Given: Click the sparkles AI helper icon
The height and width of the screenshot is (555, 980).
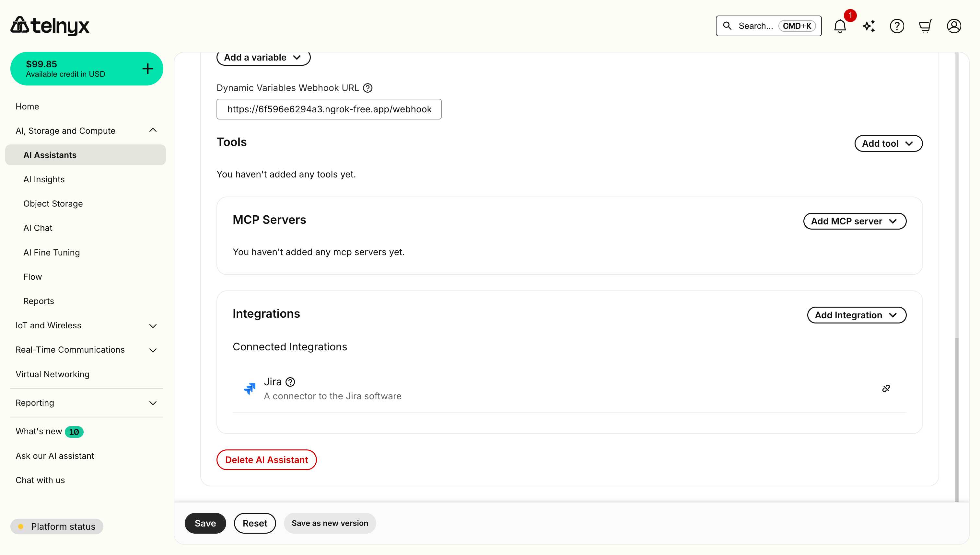Looking at the screenshot, I should pos(868,26).
